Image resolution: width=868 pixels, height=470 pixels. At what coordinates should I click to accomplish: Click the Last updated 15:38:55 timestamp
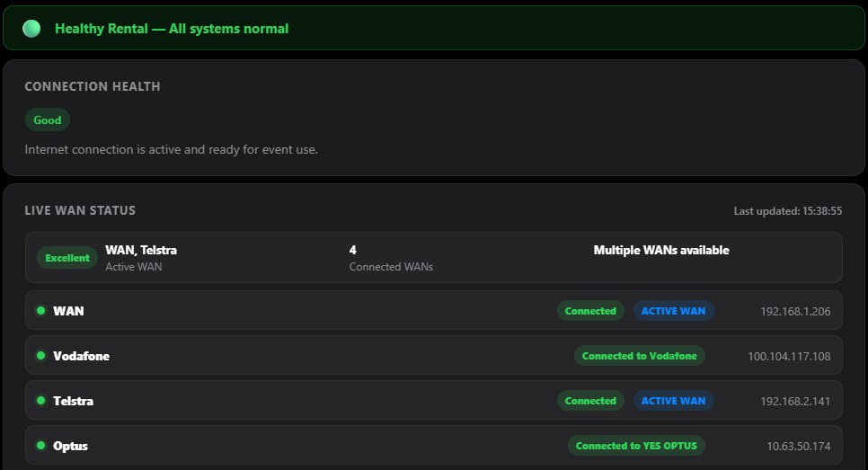click(788, 211)
